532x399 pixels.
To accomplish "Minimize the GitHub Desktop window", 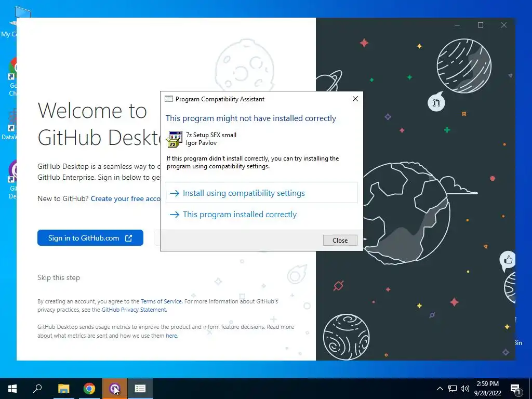I will [457, 25].
